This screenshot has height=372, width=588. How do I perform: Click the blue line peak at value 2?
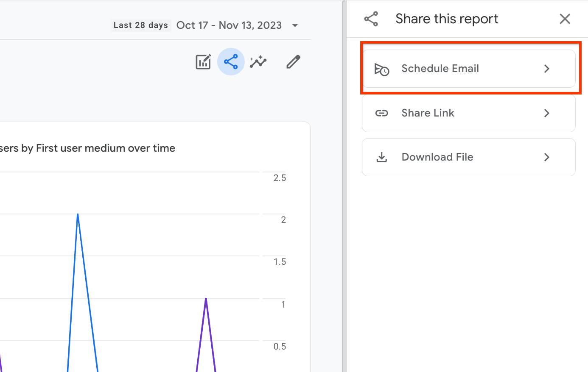[78, 214]
